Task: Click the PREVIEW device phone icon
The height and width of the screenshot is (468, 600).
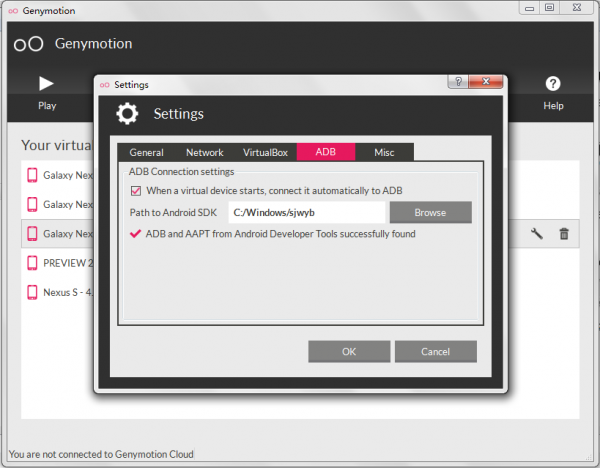Action: coord(32,263)
